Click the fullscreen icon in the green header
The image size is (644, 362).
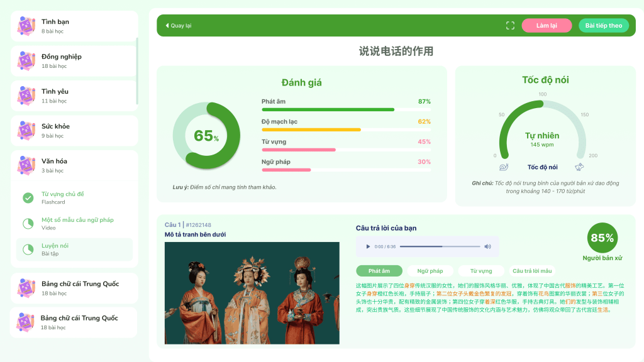pos(510,26)
